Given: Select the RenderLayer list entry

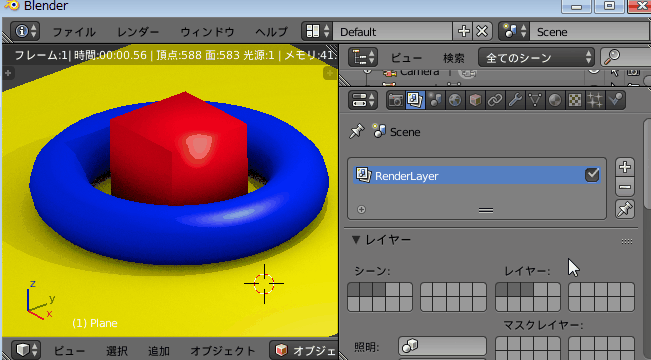Looking at the screenshot, I should (477, 175).
